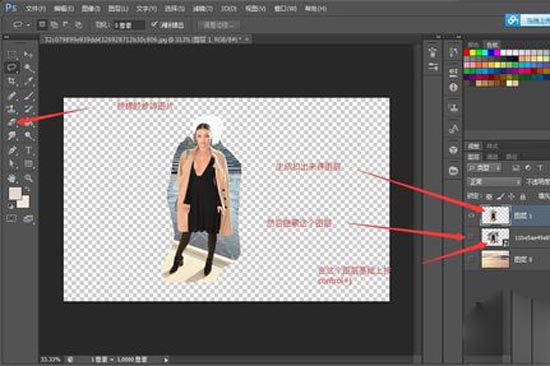Select the Crop tool
The height and width of the screenshot is (366, 550).
(12, 81)
